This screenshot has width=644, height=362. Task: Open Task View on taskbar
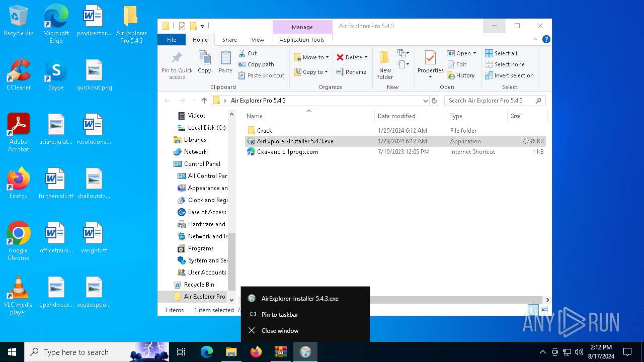tap(181, 352)
